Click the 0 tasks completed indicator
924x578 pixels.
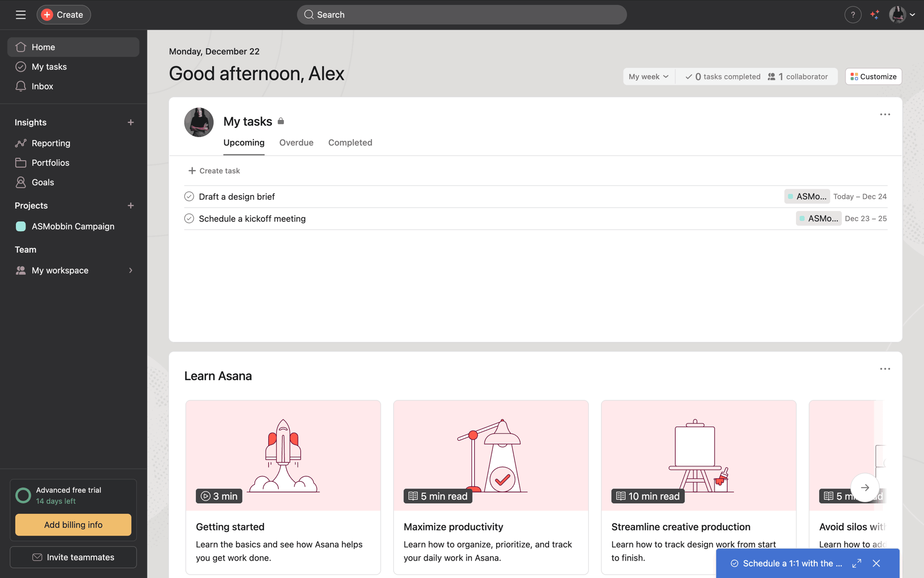coord(723,77)
